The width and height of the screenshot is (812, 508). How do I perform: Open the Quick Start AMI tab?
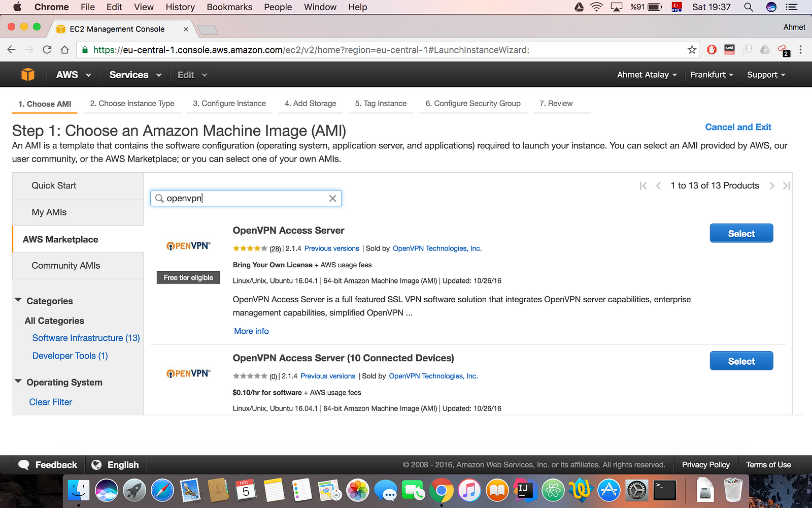78,186
